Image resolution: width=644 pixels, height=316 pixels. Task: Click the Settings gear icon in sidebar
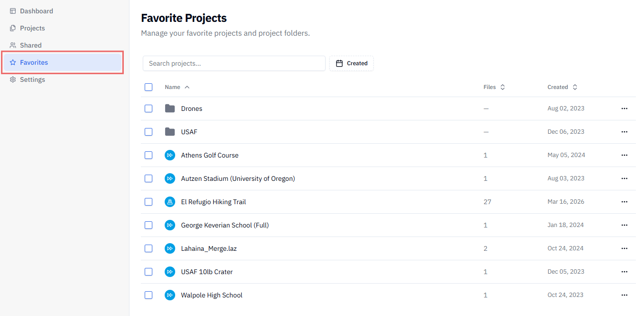pyautogui.click(x=13, y=79)
